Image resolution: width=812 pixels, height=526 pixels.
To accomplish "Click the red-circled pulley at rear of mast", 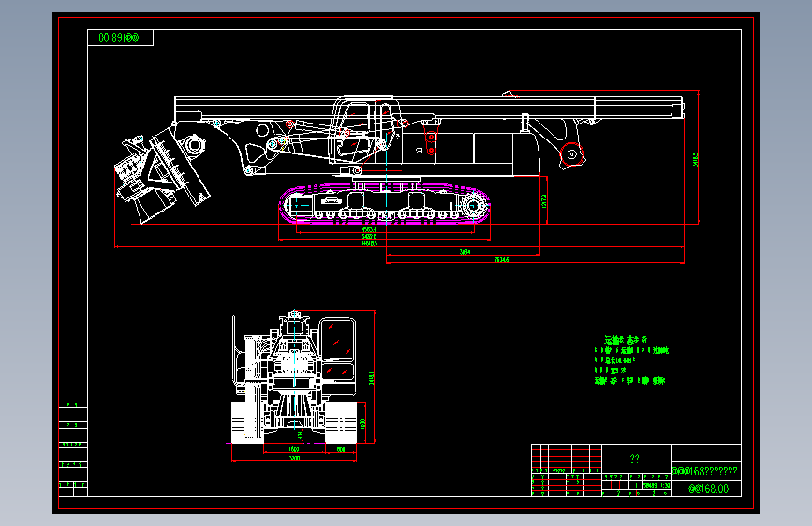I will coord(571,154).
